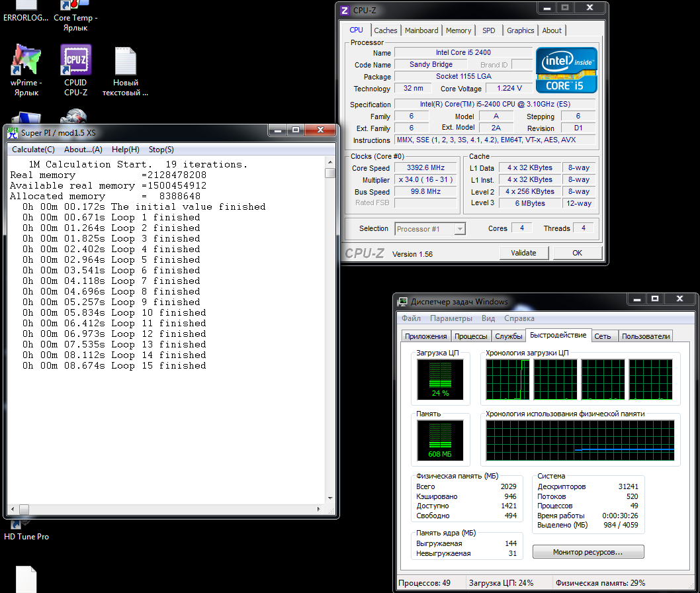Click the Super PI horizontal scrollbar

(x=165, y=510)
